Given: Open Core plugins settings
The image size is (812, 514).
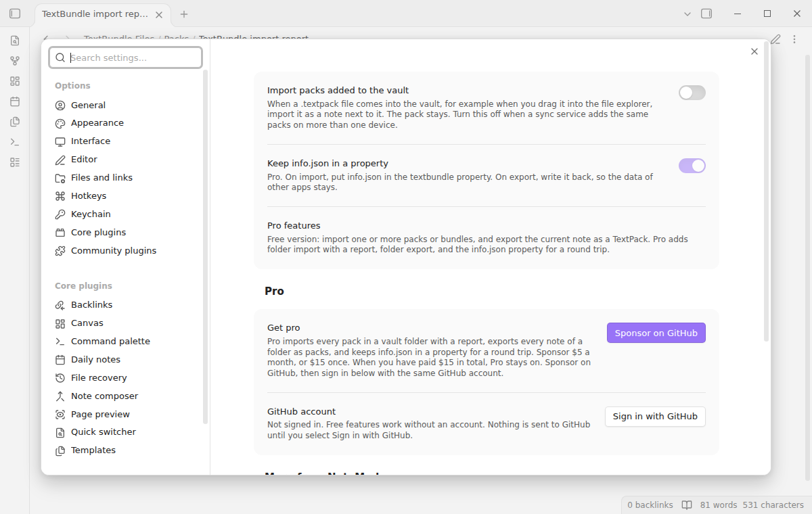Looking at the screenshot, I should point(98,233).
